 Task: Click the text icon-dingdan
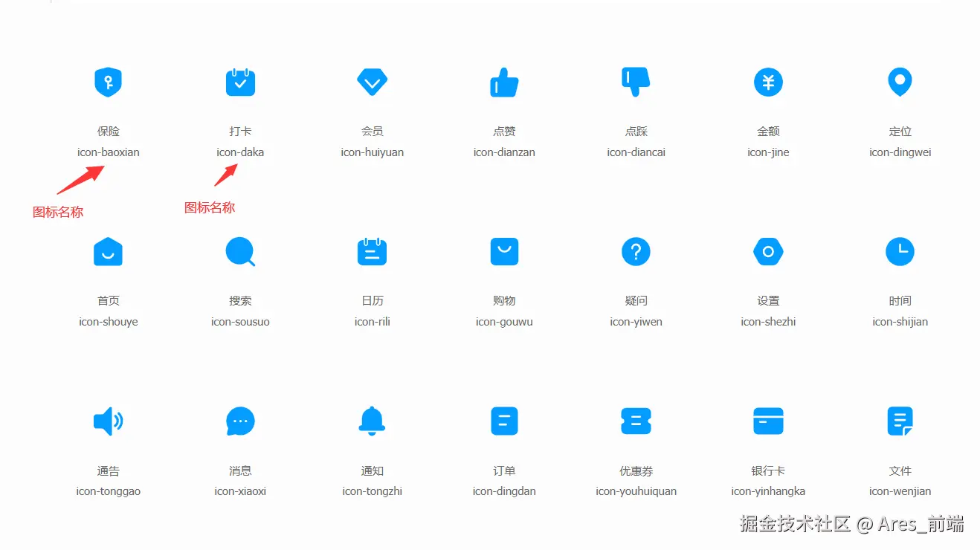click(504, 491)
